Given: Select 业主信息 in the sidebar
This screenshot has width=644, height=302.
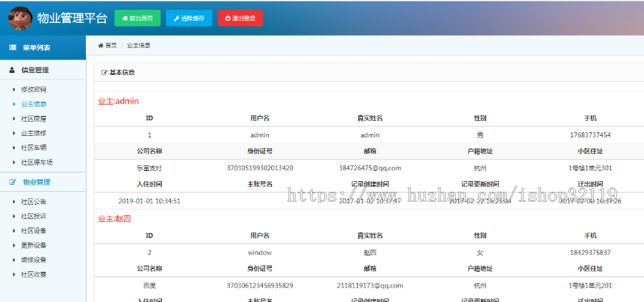Looking at the screenshot, I should tap(34, 104).
